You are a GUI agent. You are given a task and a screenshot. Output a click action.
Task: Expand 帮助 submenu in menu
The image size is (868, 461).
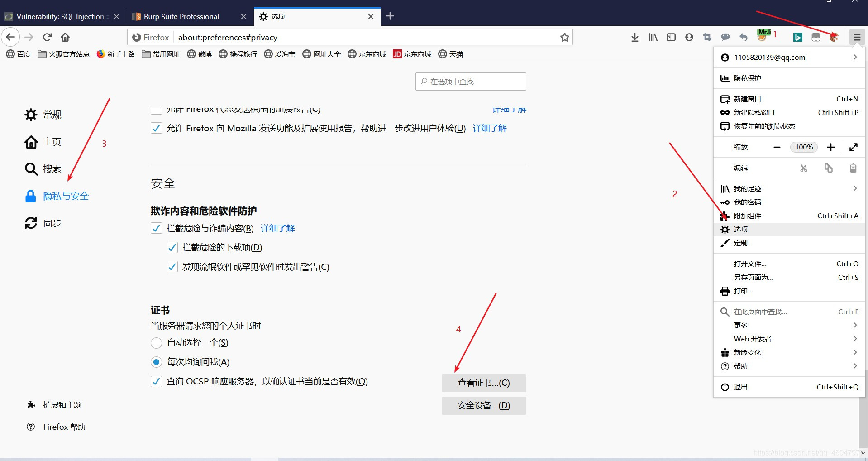789,366
